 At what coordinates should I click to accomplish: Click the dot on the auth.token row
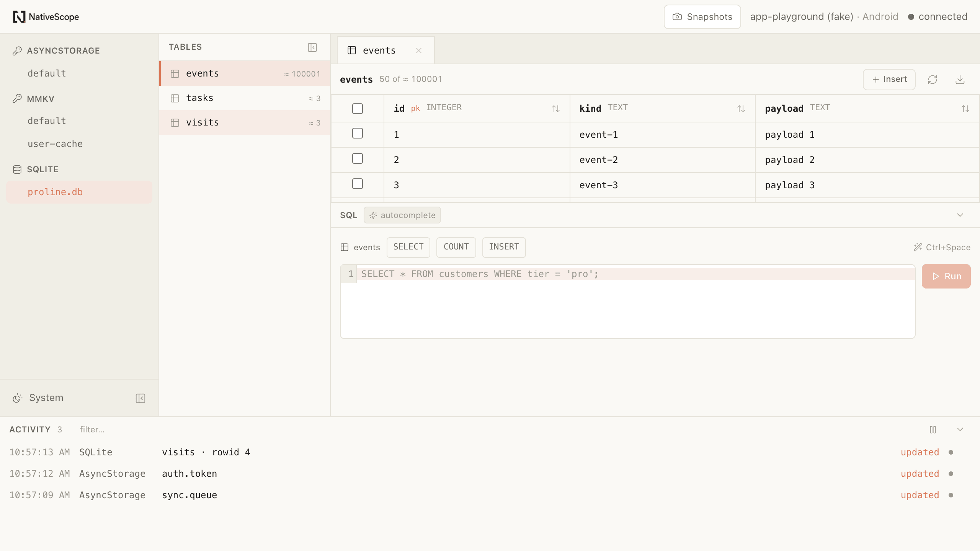951,474
